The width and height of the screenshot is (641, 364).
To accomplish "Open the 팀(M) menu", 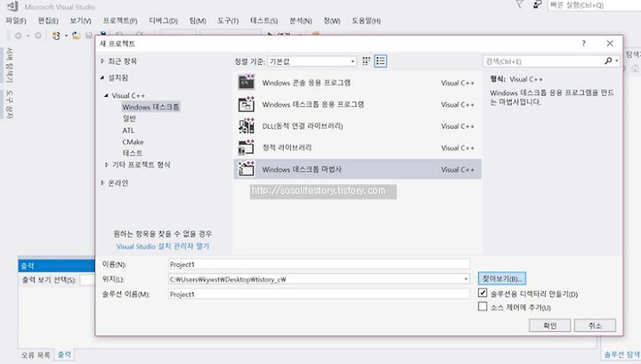I will [198, 20].
